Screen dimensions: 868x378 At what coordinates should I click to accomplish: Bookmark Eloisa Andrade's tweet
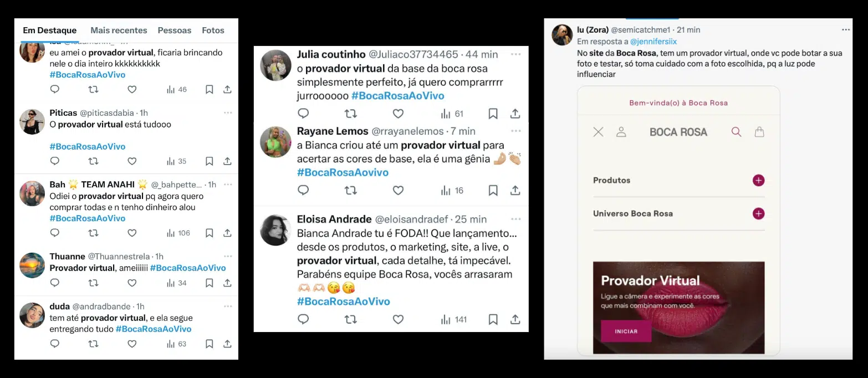coord(493,319)
